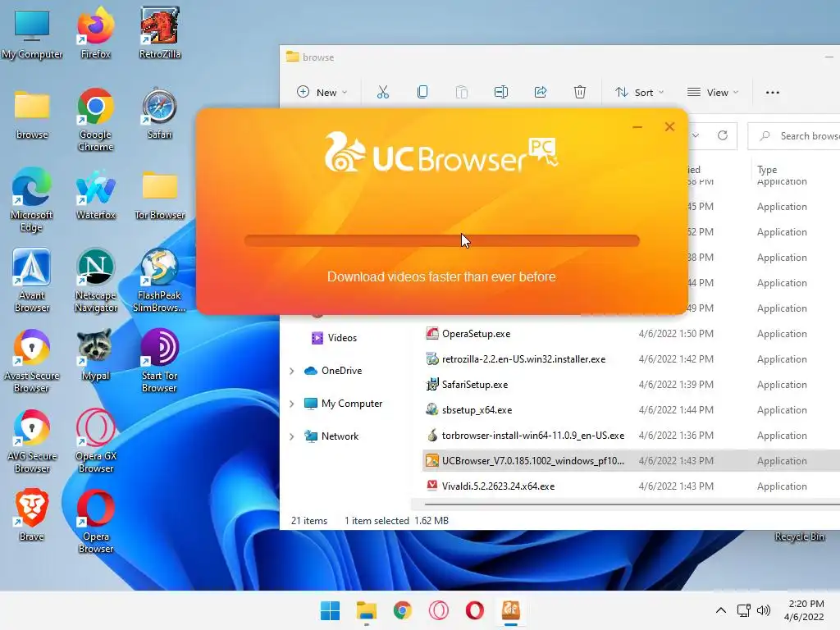Launch the Waterfox desktop shortcut
The height and width of the screenshot is (630, 840).
95,194
